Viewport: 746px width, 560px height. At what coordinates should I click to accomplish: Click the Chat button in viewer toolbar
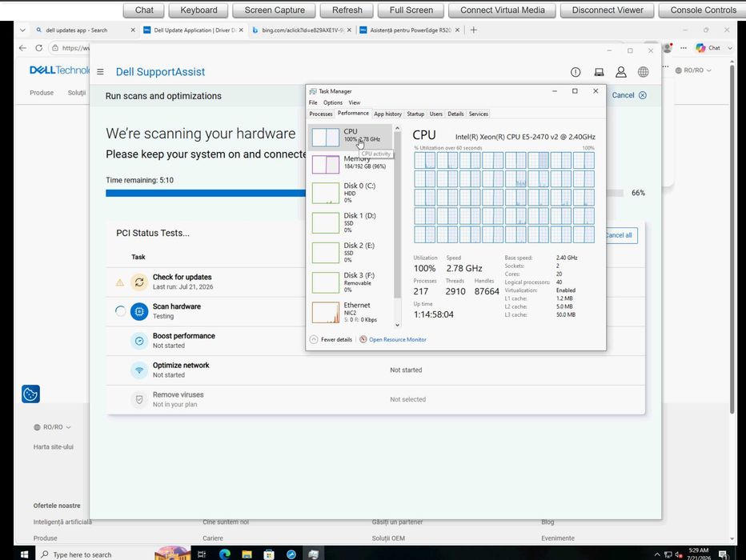click(144, 10)
